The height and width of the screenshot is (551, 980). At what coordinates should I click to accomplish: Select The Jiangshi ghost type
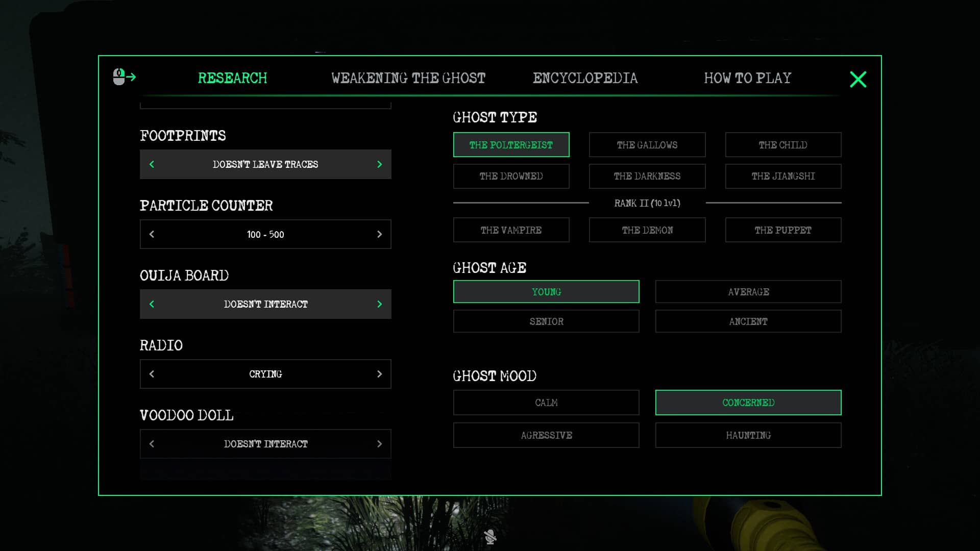(x=783, y=176)
